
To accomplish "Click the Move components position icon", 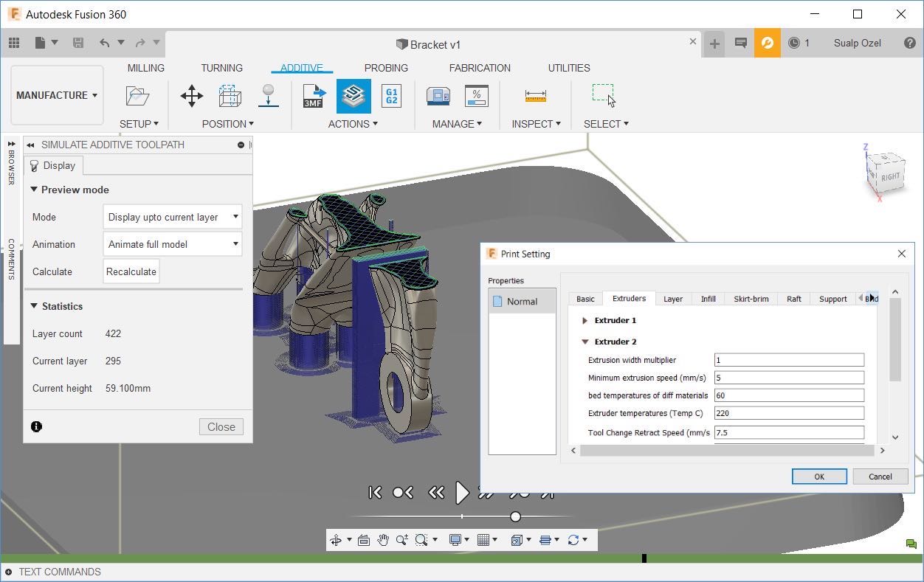I will (x=192, y=96).
